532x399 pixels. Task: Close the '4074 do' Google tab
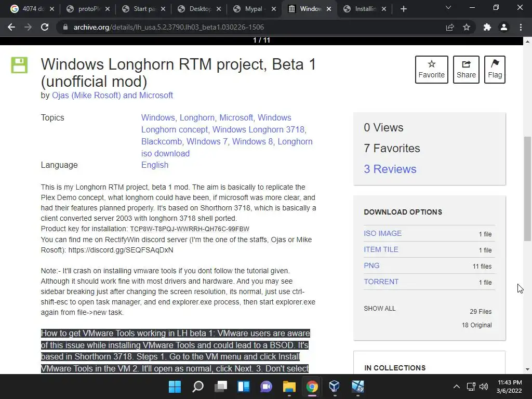52,9
